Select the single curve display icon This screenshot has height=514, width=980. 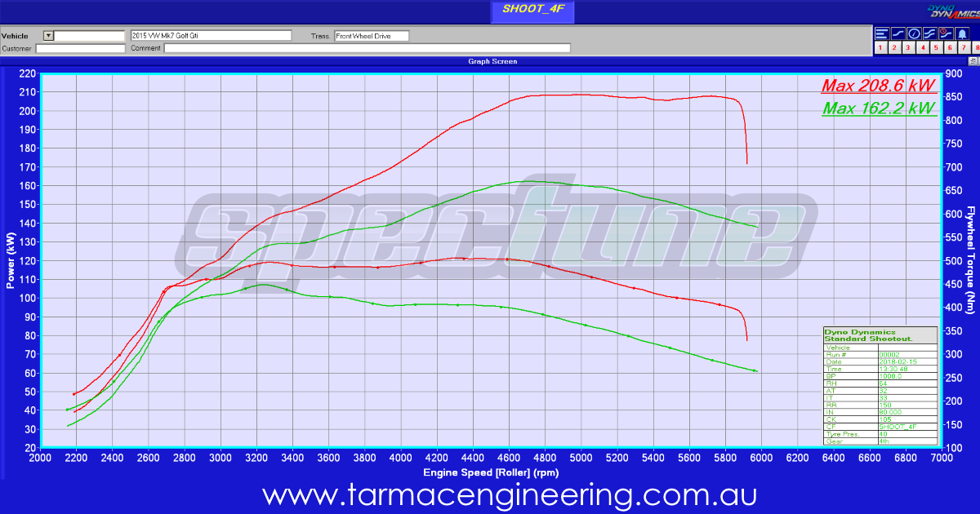point(897,33)
